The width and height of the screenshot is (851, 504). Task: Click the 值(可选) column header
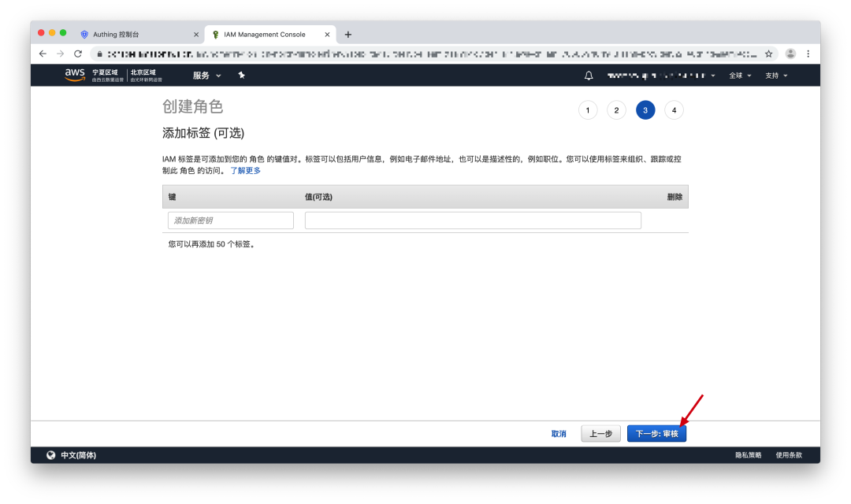tap(318, 197)
